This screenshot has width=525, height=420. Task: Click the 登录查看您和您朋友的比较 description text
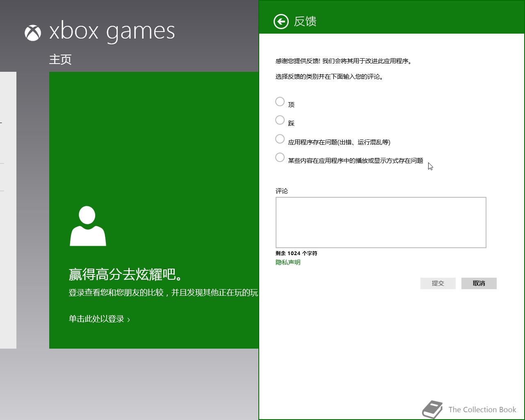[163, 292]
